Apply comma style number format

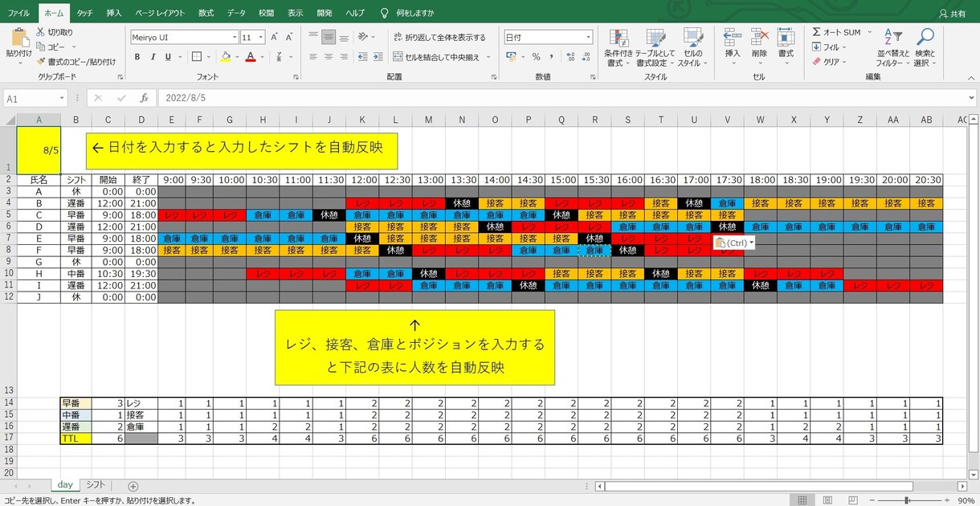pyautogui.click(x=551, y=57)
